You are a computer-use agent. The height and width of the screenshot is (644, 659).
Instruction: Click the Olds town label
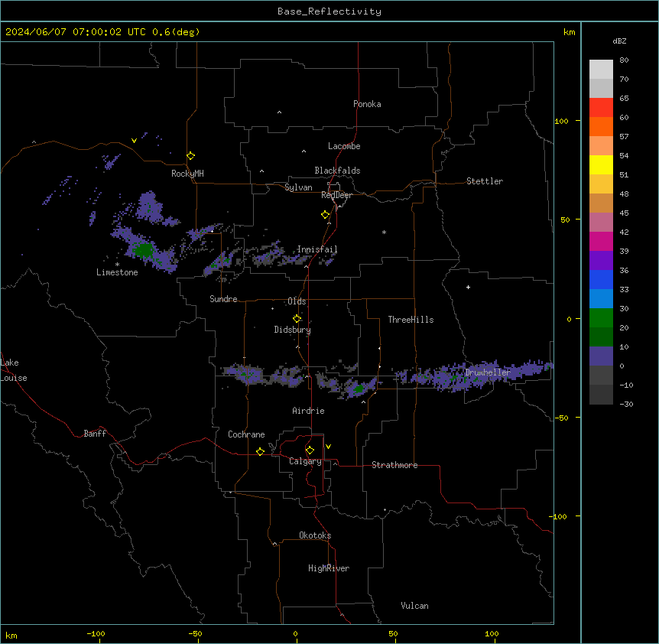(297, 301)
